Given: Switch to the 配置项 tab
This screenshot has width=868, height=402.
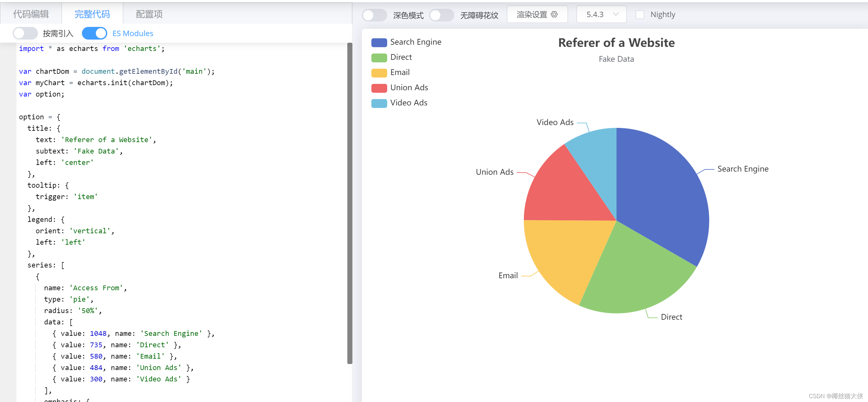Looking at the screenshot, I should pos(149,14).
